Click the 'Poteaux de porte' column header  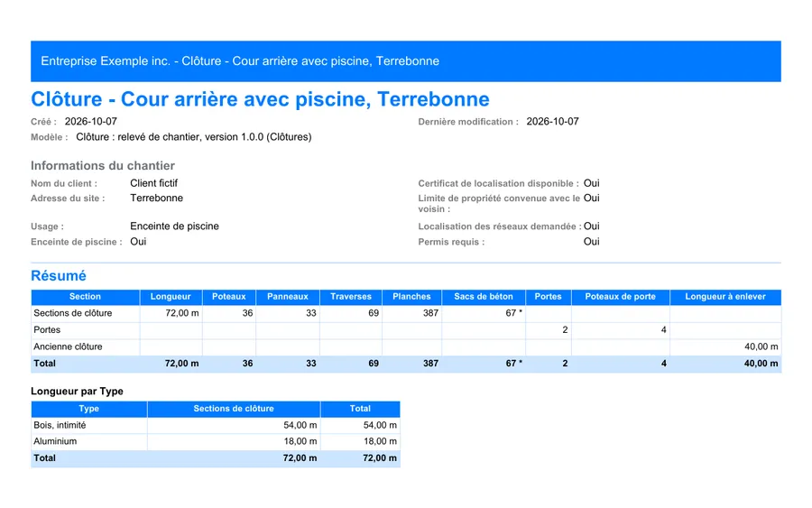(x=620, y=297)
